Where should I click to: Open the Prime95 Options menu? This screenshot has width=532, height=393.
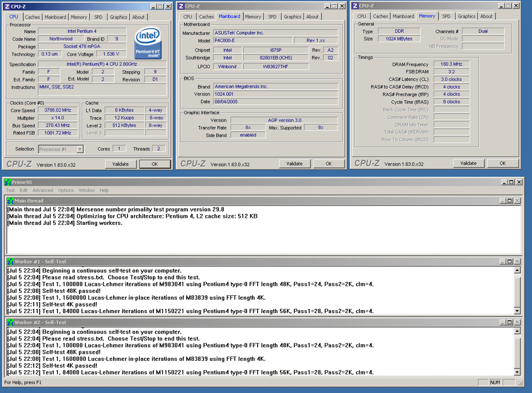coord(66,191)
